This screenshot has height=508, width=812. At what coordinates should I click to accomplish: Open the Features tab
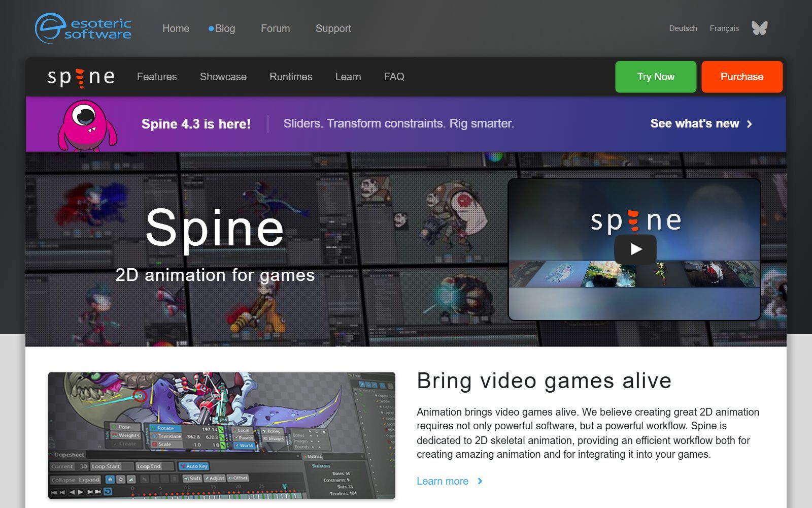pos(157,77)
